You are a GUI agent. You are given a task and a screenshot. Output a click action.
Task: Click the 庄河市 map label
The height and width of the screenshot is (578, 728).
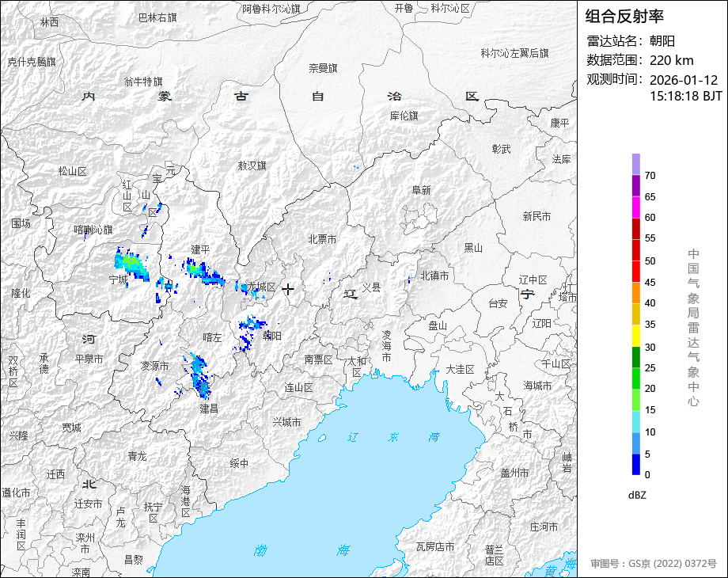544,527
